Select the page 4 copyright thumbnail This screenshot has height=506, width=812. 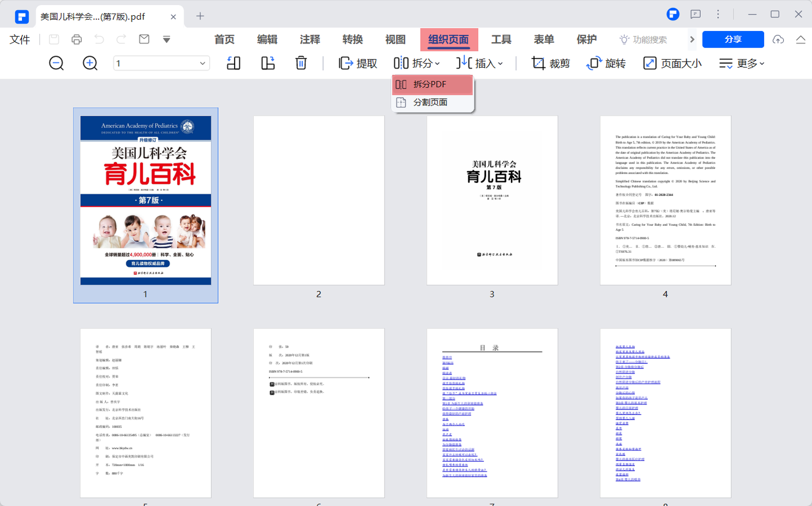coord(665,200)
